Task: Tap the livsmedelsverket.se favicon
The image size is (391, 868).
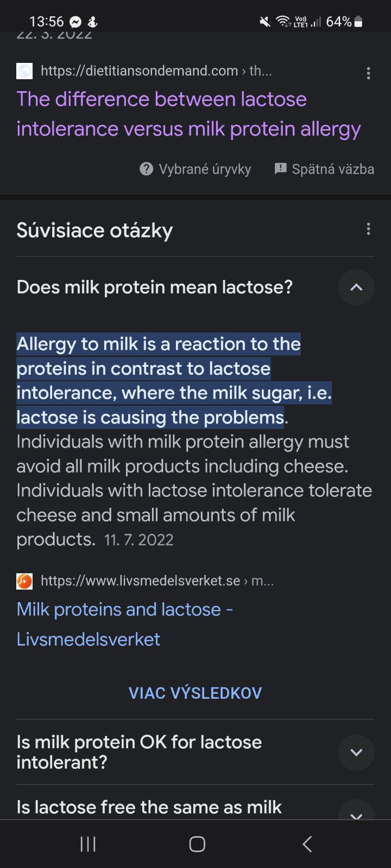Action: [24, 581]
